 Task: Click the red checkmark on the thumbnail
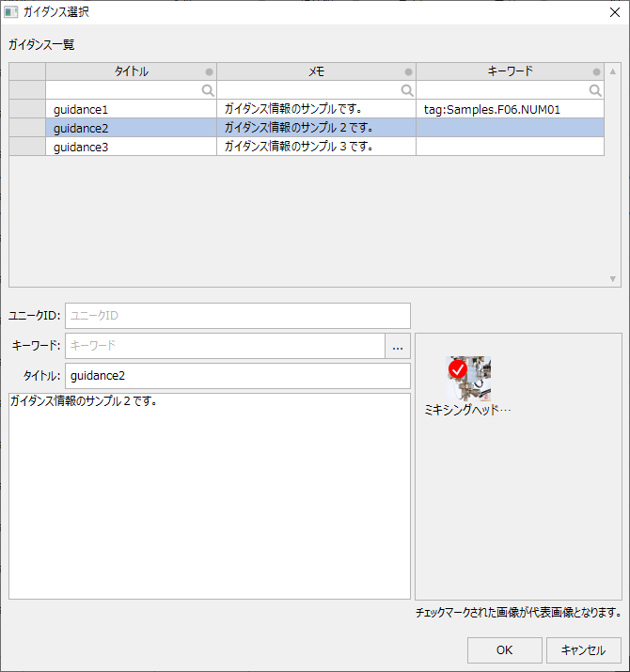point(458,369)
